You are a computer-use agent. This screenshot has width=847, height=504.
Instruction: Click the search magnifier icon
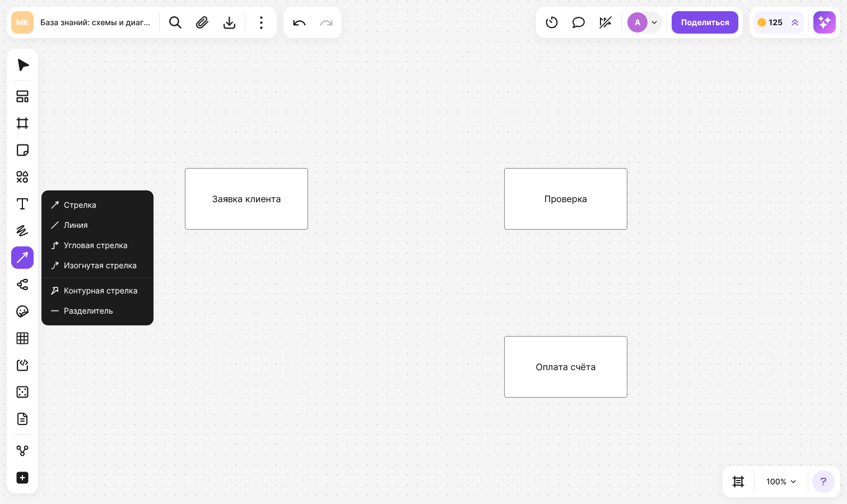(175, 22)
